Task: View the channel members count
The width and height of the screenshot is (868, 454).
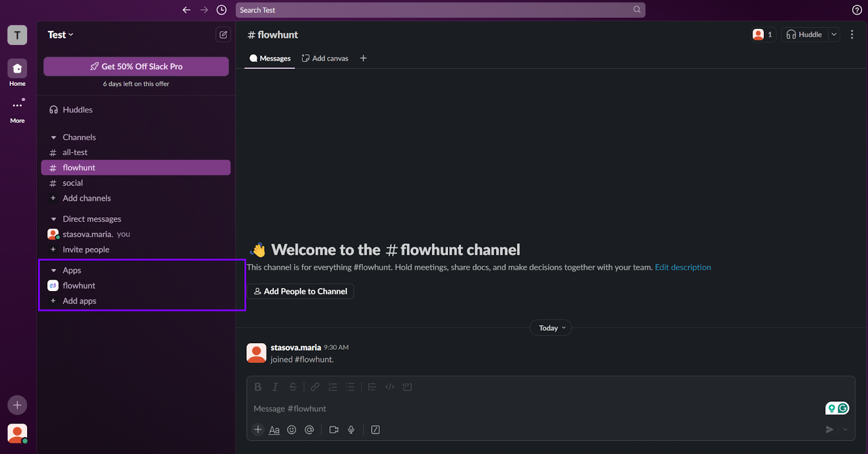Action: [763, 34]
